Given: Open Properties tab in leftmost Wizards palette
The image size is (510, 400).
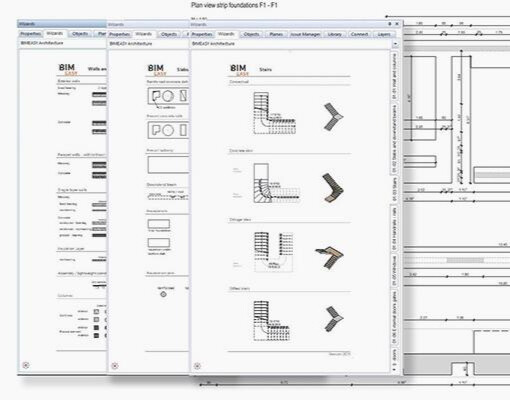Looking at the screenshot, I should 30,34.
